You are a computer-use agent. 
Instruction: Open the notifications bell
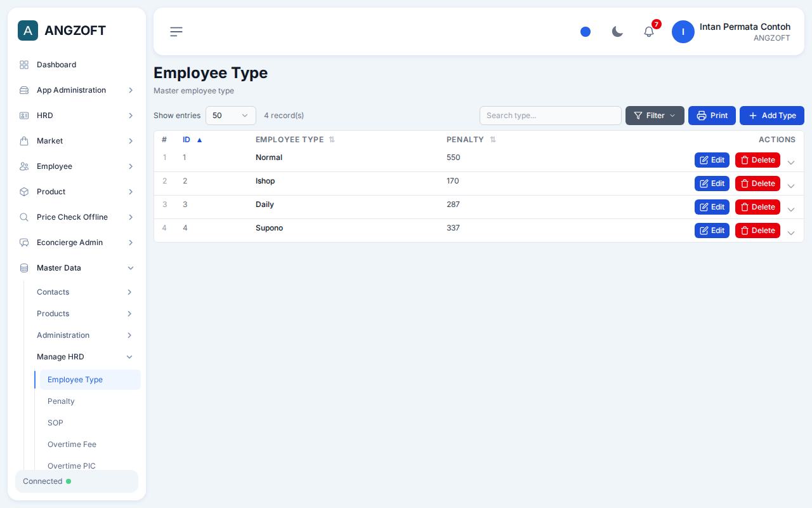(649, 32)
